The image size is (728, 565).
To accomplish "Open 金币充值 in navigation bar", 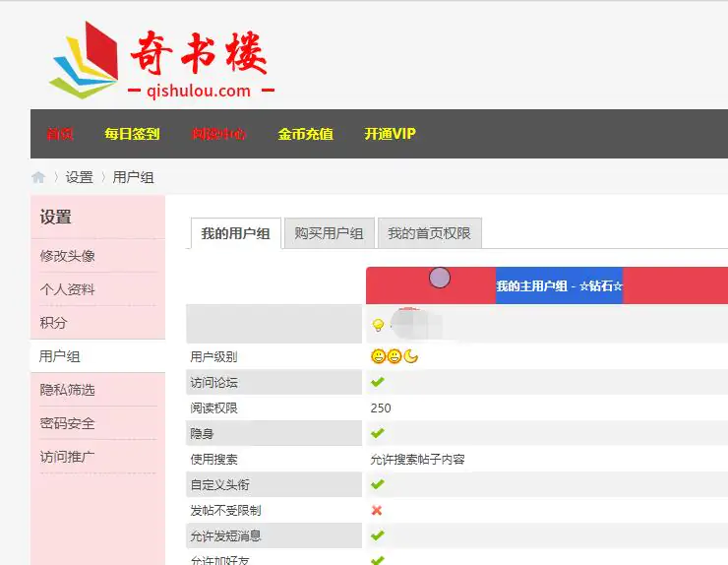I will tap(306, 134).
